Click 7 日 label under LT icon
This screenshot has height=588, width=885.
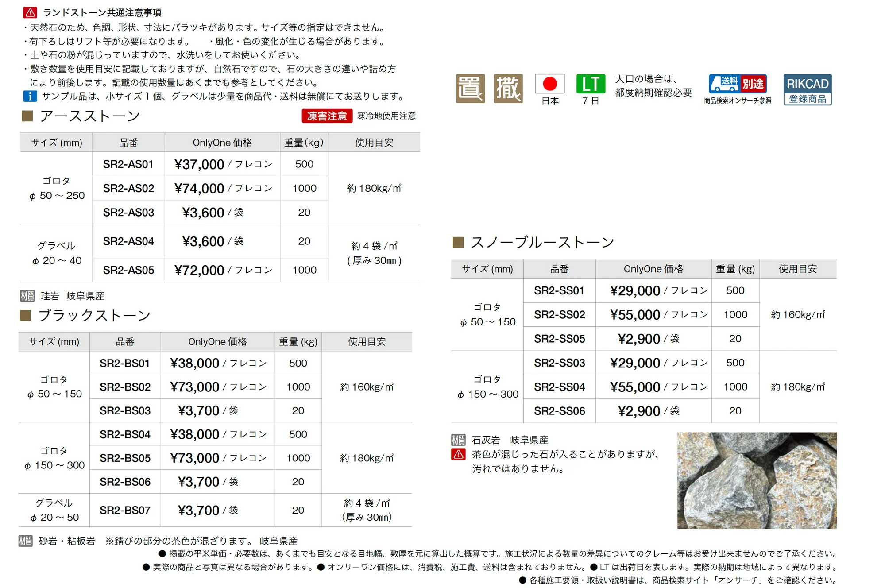coord(591,101)
